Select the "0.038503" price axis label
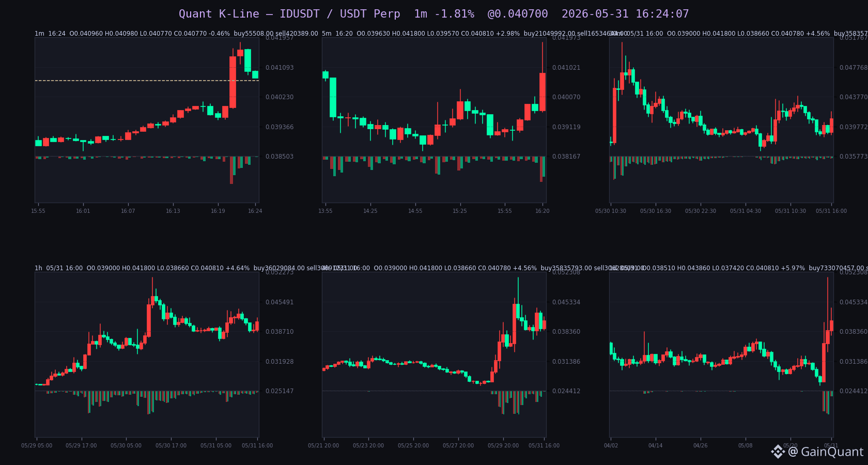 (x=280, y=157)
